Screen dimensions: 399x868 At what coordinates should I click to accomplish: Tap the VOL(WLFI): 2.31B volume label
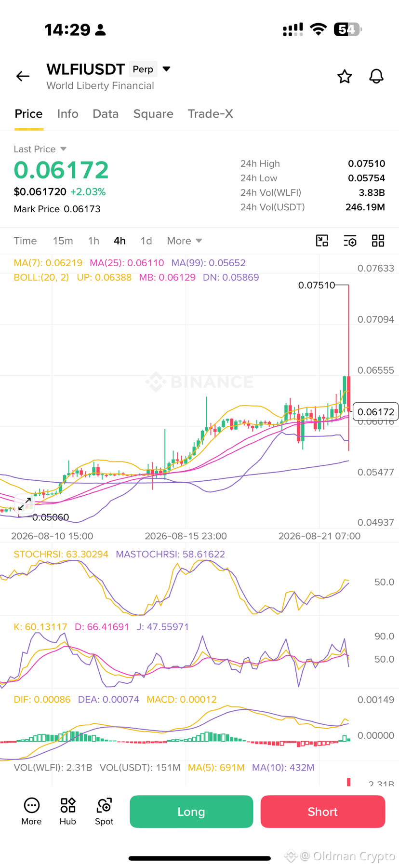tap(53, 767)
